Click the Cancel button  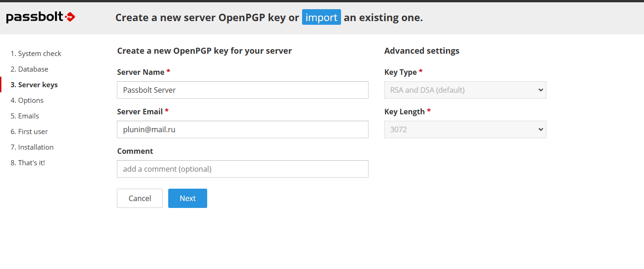click(x=140, y=198)
